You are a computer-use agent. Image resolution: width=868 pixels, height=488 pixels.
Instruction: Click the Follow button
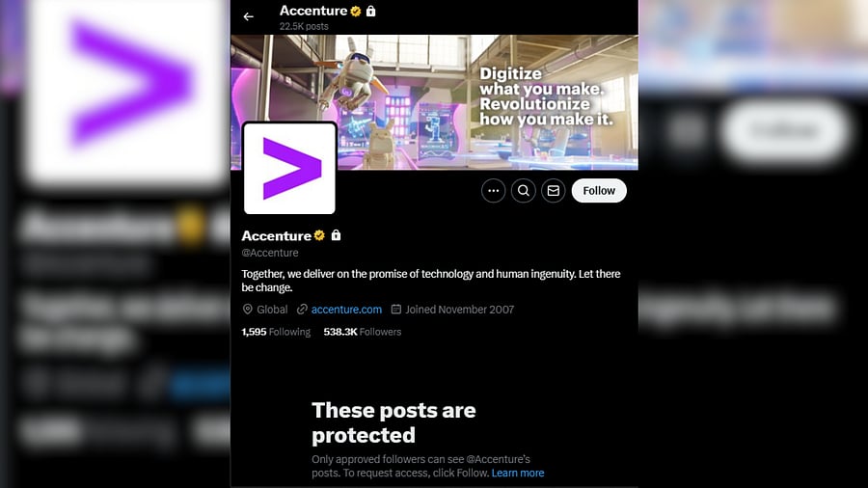[x=599, y=191]
